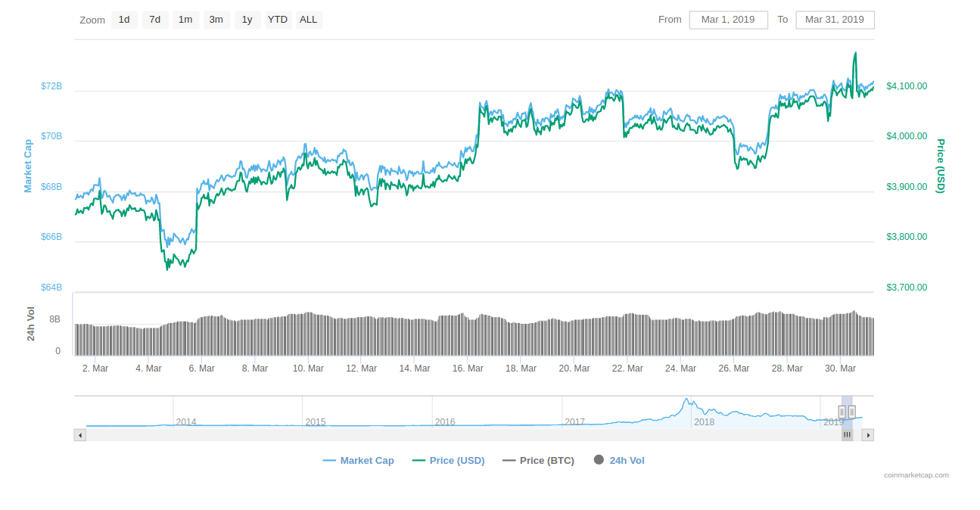The width and height of the screenshot is (980, 510).
Task: Click the $4,000.00 price axis label
Action: pyautogui.click(x=907, y=136)
